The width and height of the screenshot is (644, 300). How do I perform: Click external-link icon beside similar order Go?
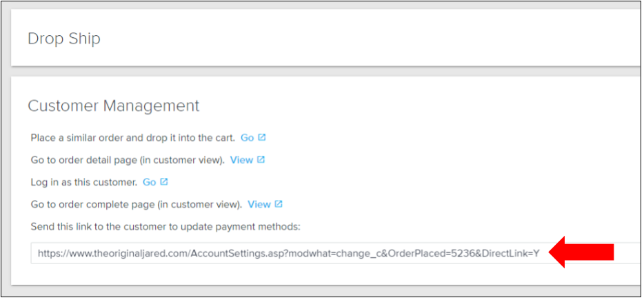click(262, 137)
